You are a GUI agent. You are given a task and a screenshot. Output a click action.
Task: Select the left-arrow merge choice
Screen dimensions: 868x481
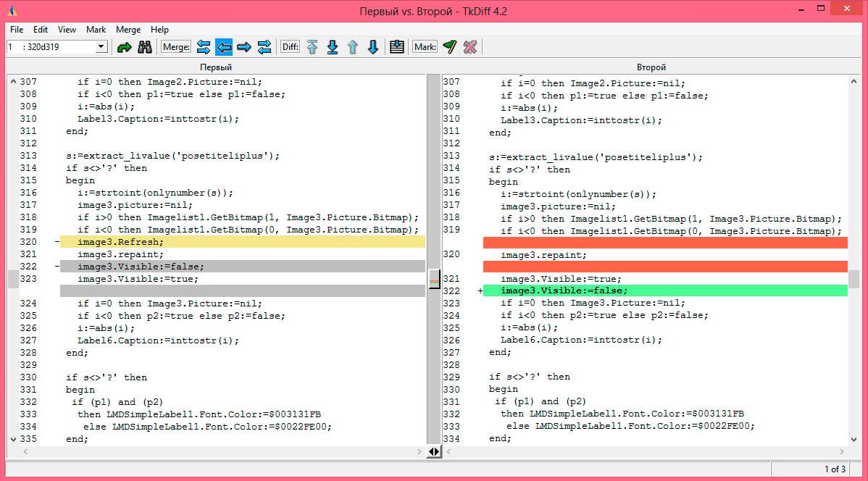pos(224,46)
